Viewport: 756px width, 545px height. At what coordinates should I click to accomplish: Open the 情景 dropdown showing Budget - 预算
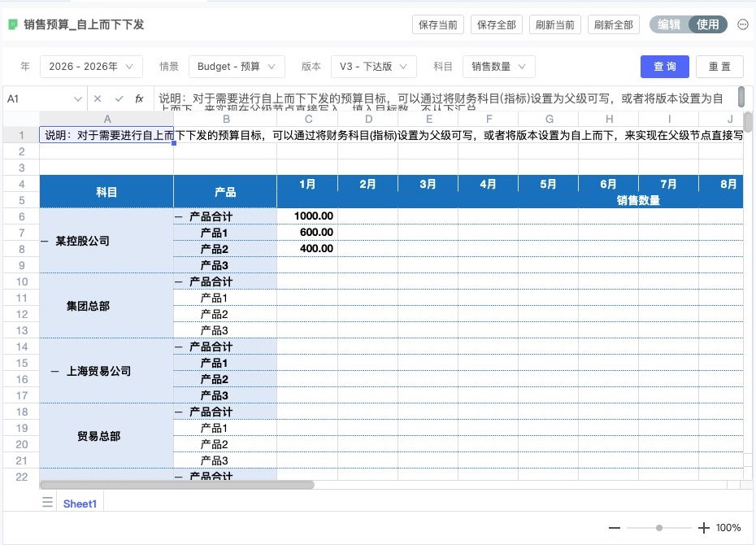pyautogui.click(x=237, y=67)
